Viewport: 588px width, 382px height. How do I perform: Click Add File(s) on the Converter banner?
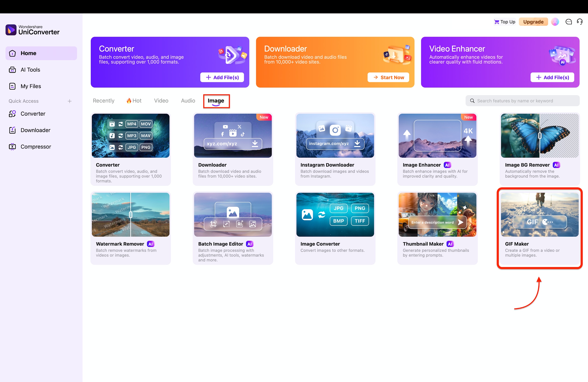222,77
